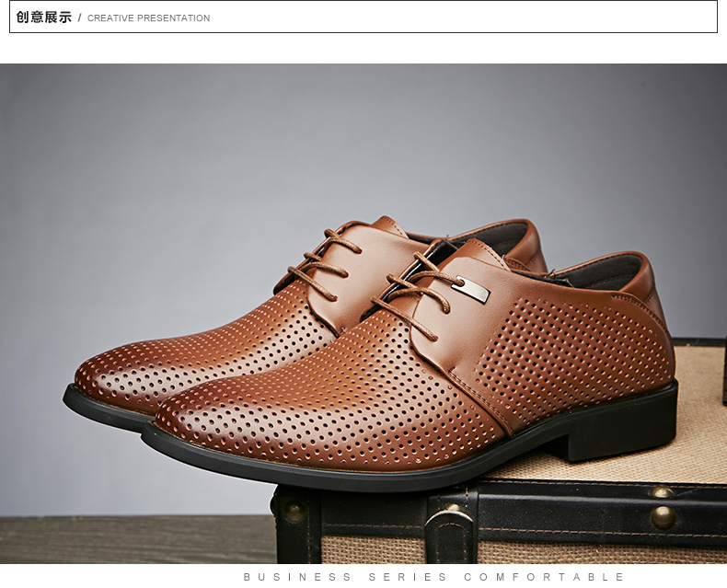Viewport: 727px width, 588px height.
Task: Click the 'BUSINESS SERIES COMFORTABLE' caption text
Action: pyautogui.click(x=433, y=577)
